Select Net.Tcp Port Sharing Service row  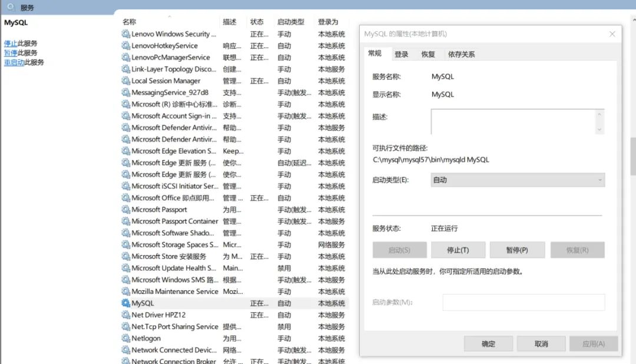click(234, 327)
